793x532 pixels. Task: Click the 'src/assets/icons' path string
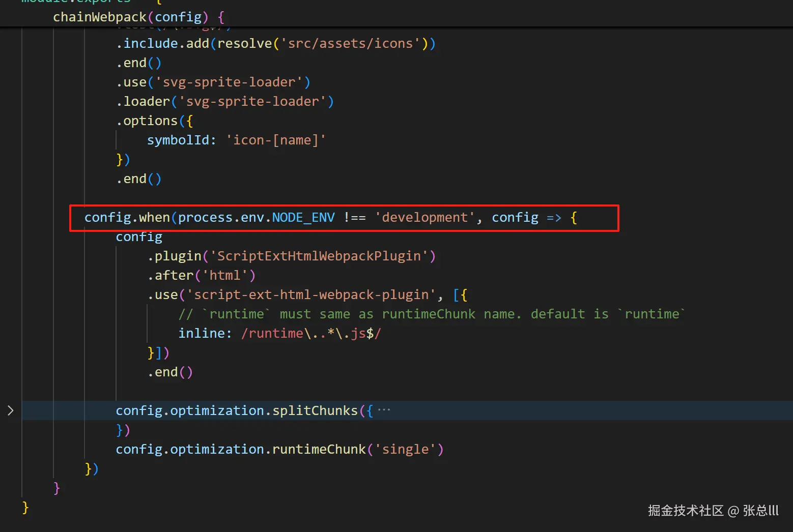point(354,43)
